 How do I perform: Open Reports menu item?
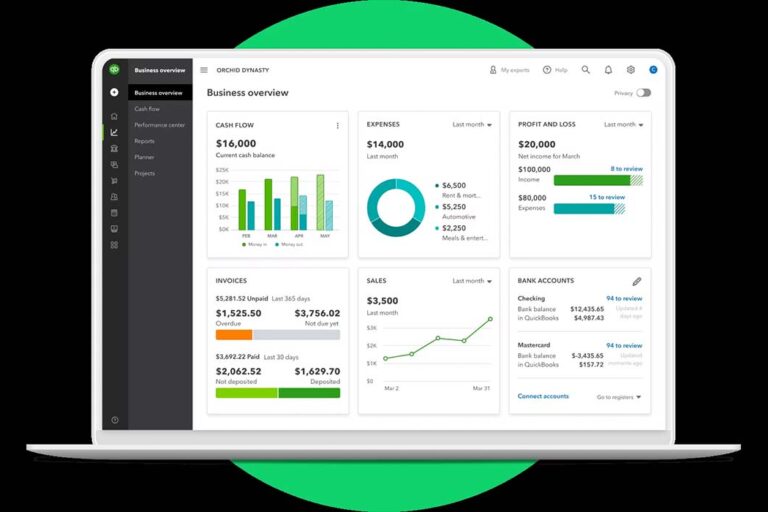(144, 141)
